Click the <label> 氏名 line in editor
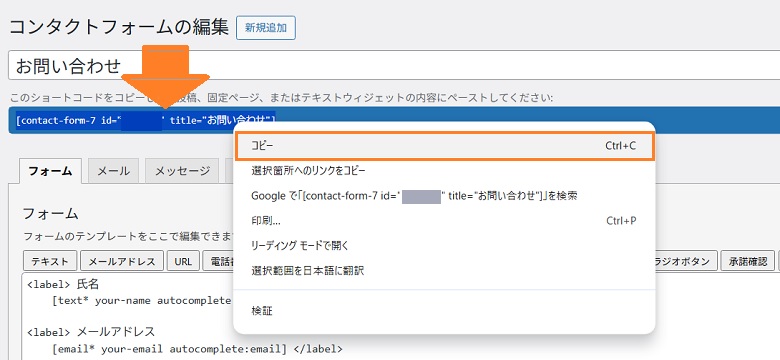 pos(63,284)
